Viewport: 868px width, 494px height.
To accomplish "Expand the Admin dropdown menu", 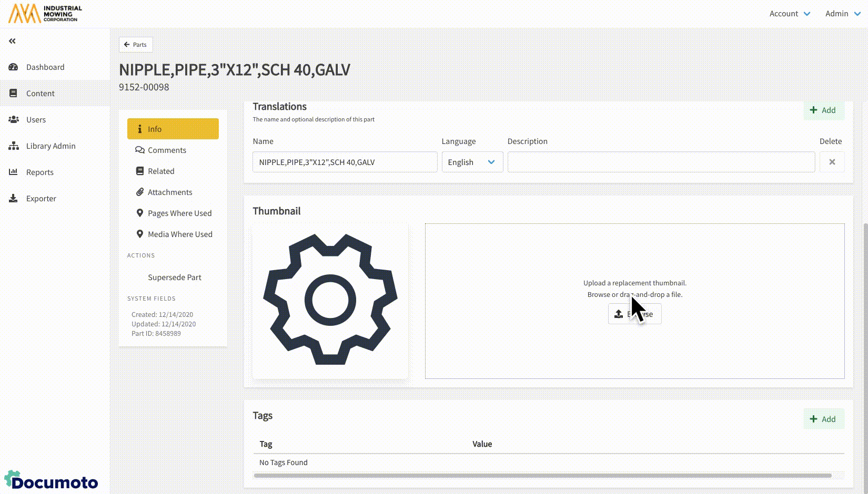I will (x=842, y=14).
